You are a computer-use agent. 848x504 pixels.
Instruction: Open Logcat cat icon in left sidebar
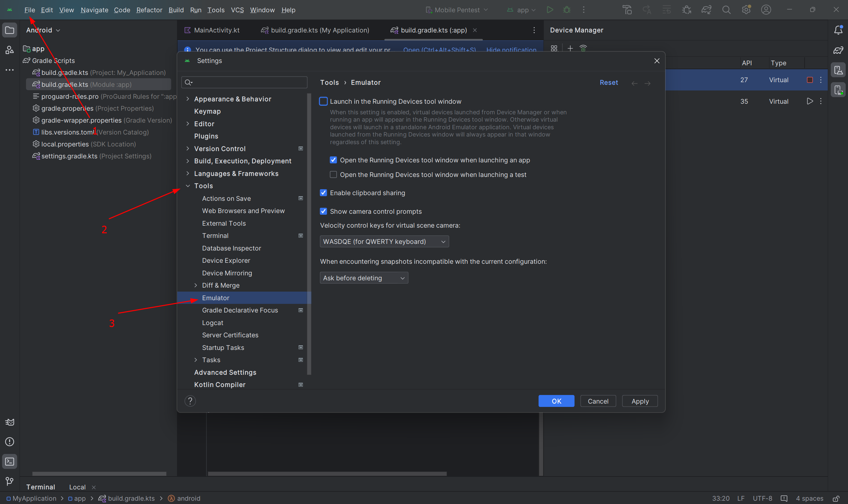10,422
